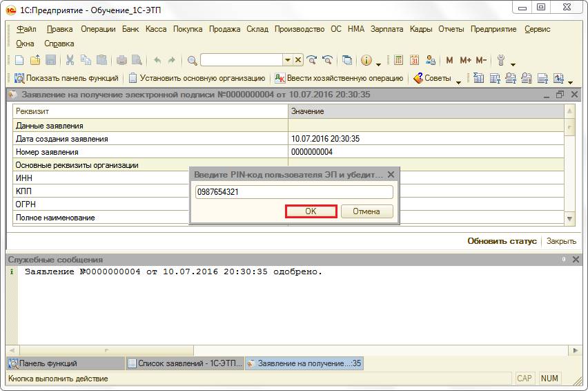588x391 pixels.
Task: Clear search field with X icon
Action: 297,60
